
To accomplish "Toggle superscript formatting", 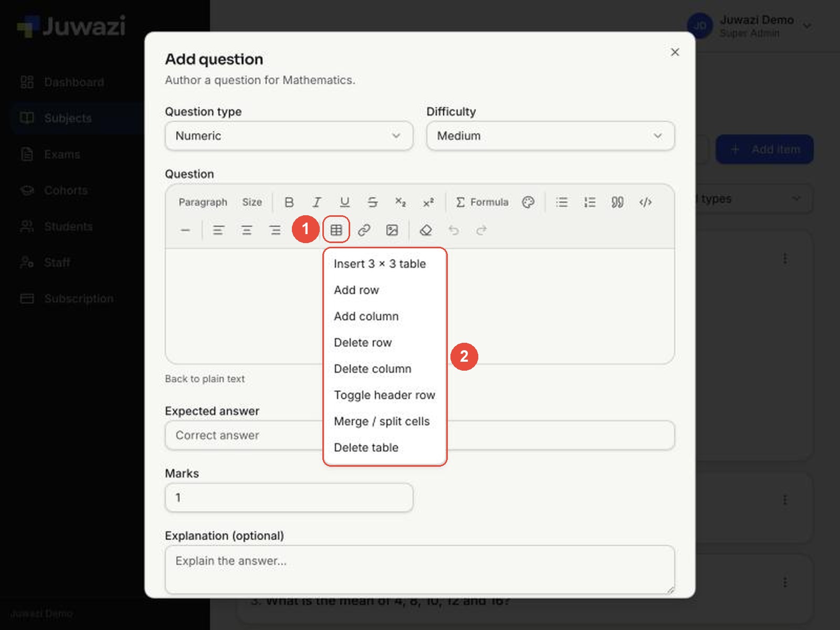I will 428,202.
